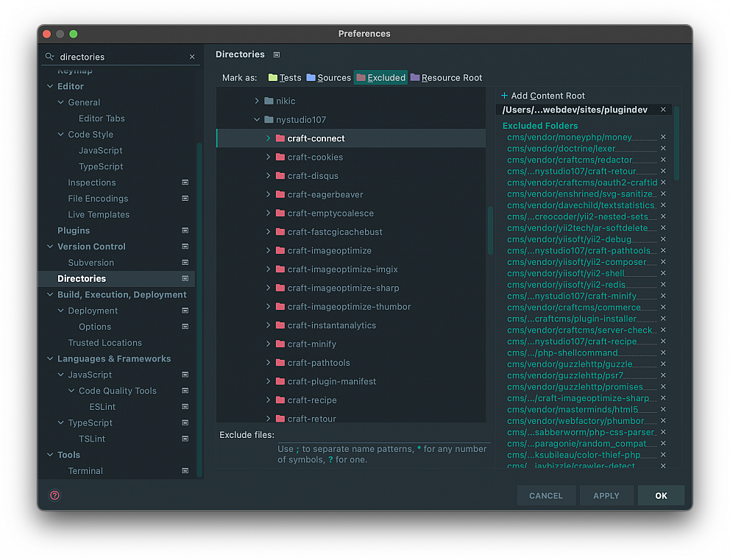
Task: Click project icon next to Version Control
Action: [185, 247]
